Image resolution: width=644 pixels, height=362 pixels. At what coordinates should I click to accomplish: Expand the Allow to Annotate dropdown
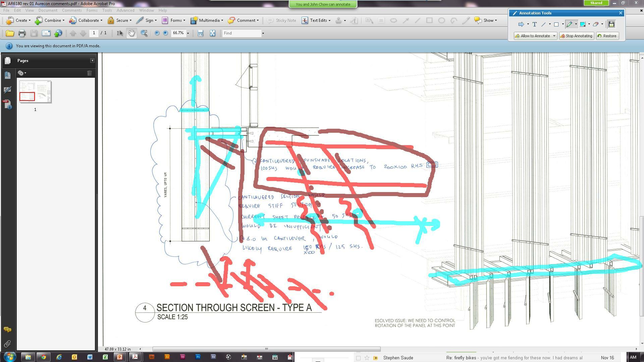(x=554, y=36)
